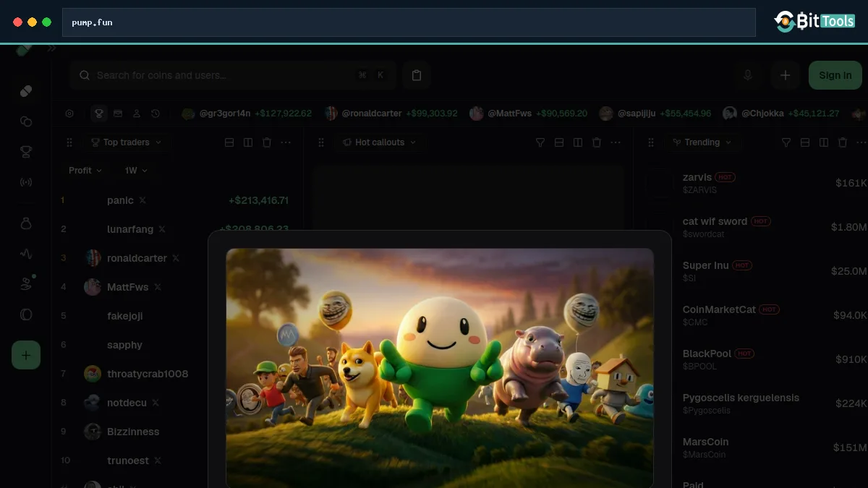The height and width of the screenshot is (488, 868).
Task: Open the trophy icon in left sidebar
Action: point(26,152)
